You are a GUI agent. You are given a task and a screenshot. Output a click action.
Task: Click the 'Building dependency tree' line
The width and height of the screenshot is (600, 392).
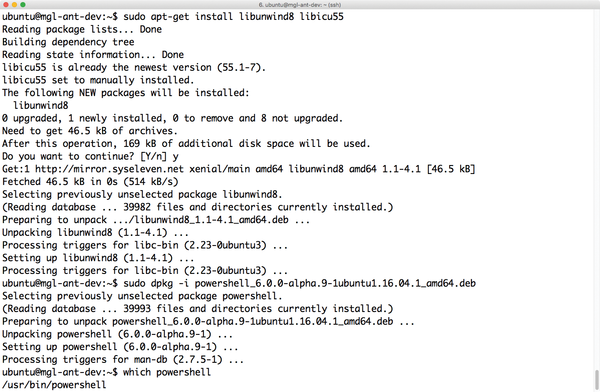pos(68,42)
